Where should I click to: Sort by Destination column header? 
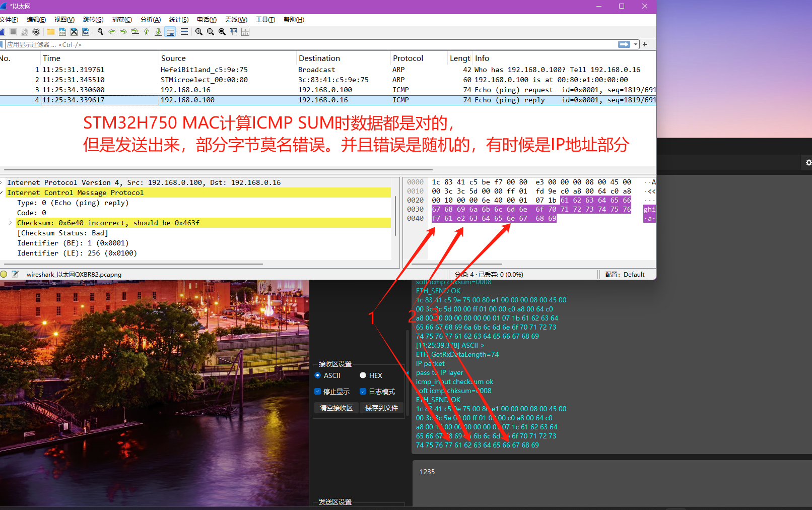click(343, 58)
